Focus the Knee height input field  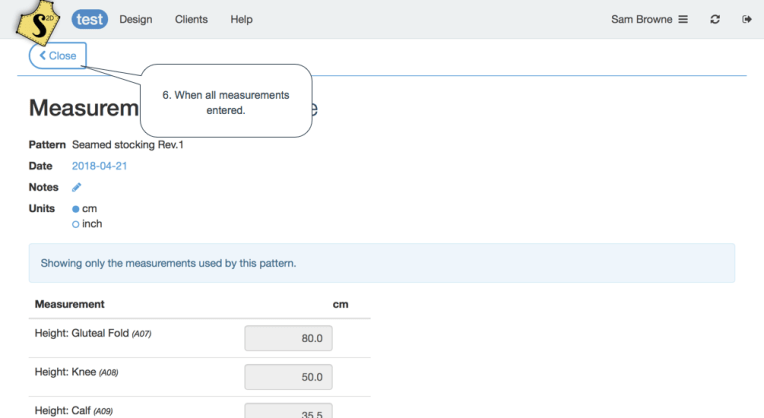point(288,377)
